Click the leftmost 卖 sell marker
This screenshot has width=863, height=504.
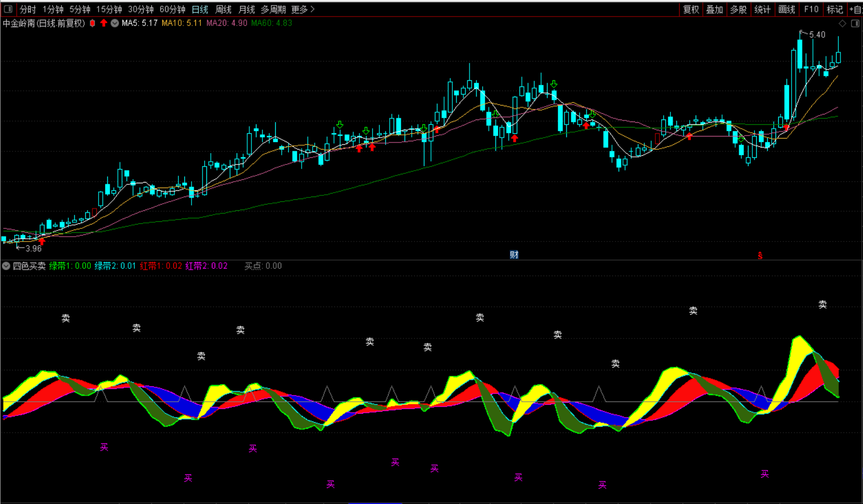point(65,318)
